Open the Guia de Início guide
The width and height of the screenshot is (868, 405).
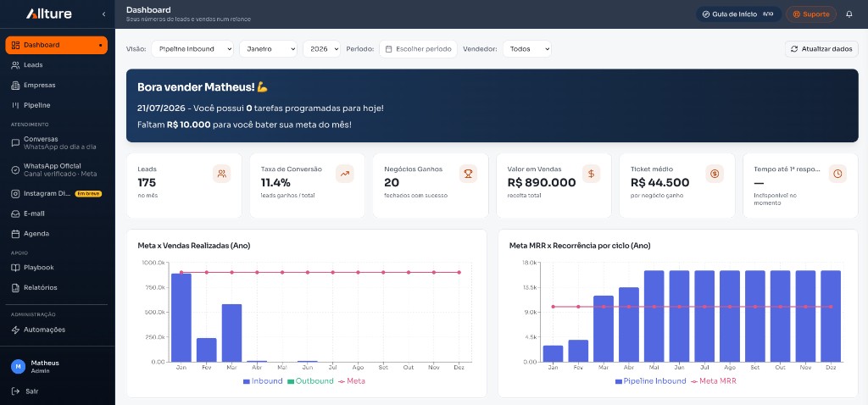(x=738, y=14)
